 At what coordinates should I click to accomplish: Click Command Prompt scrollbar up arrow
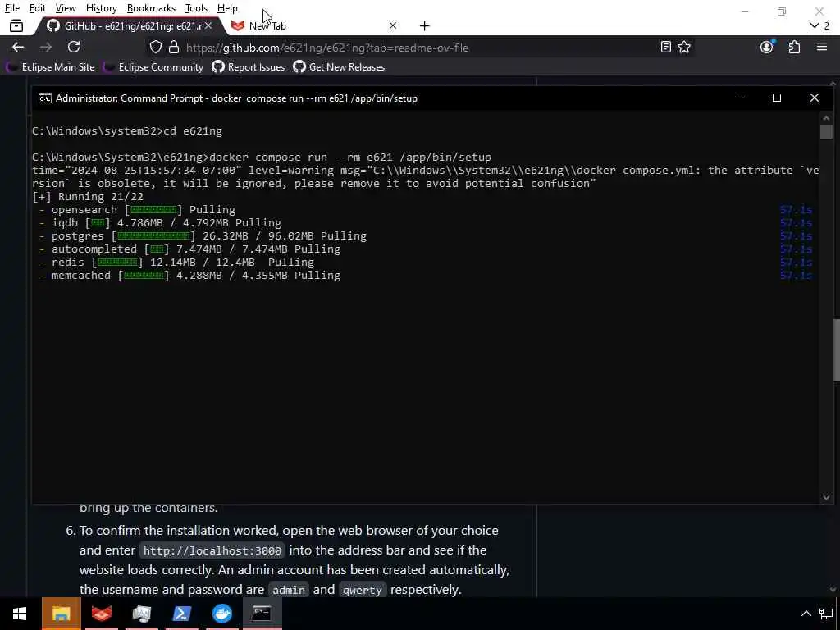[x=826, y=118]
